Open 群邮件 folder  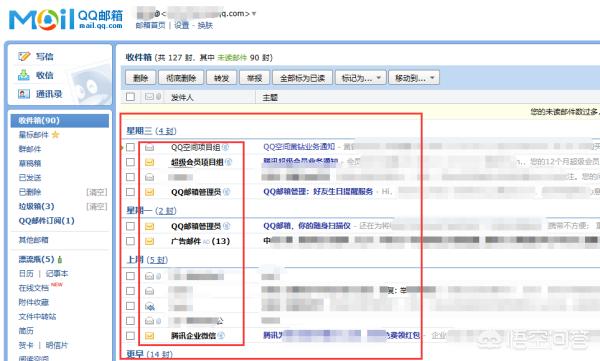click(x=30, y=149)
